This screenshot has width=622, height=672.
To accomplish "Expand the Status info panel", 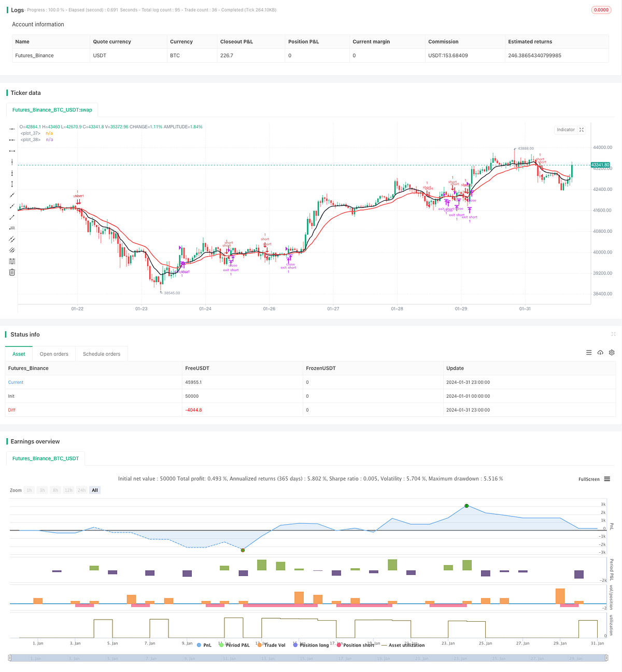I will (614, 334).
